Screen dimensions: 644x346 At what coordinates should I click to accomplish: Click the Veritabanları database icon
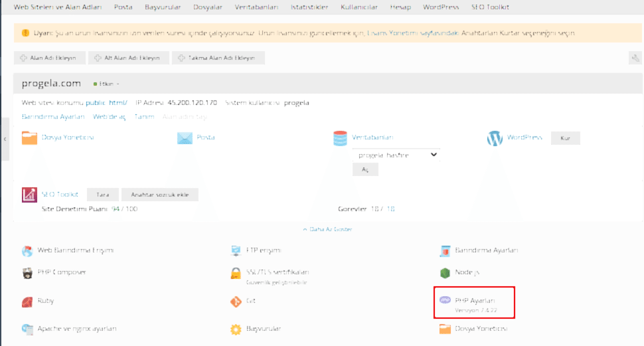coord(341,138)
